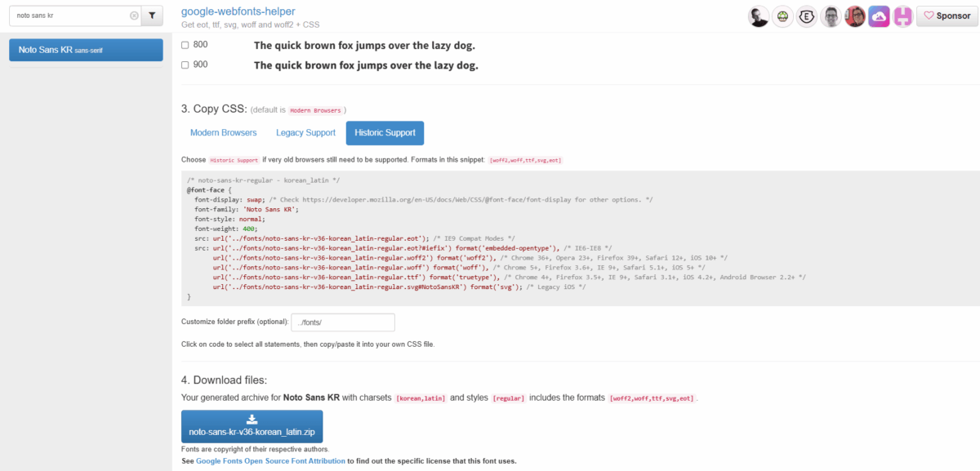Open the purple cloud sponsor icon

(x=879, y=16)
